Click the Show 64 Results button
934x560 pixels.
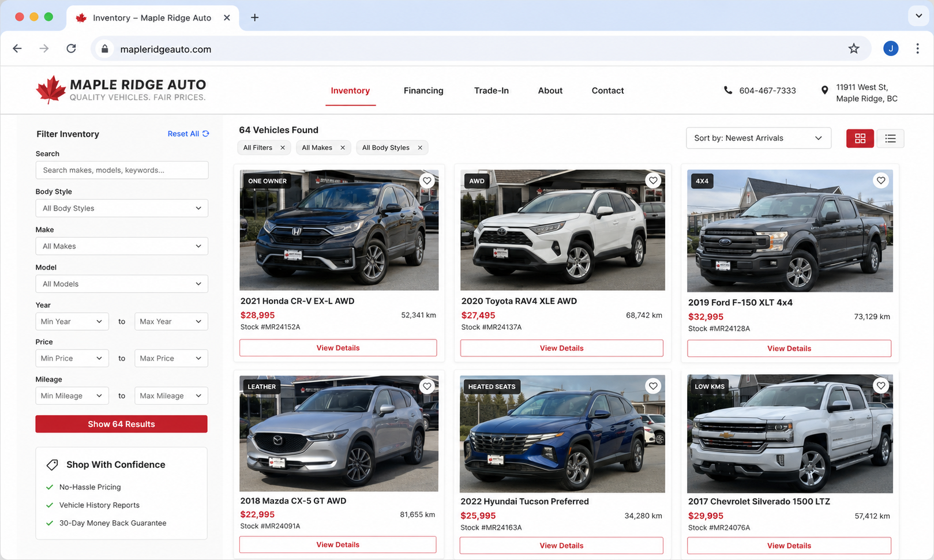[x=121, y=424]
